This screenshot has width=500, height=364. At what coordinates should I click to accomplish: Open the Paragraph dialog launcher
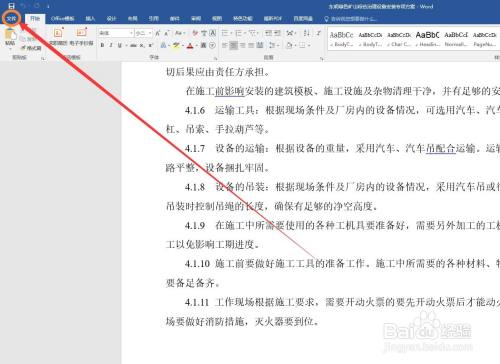tap(322, 59)
